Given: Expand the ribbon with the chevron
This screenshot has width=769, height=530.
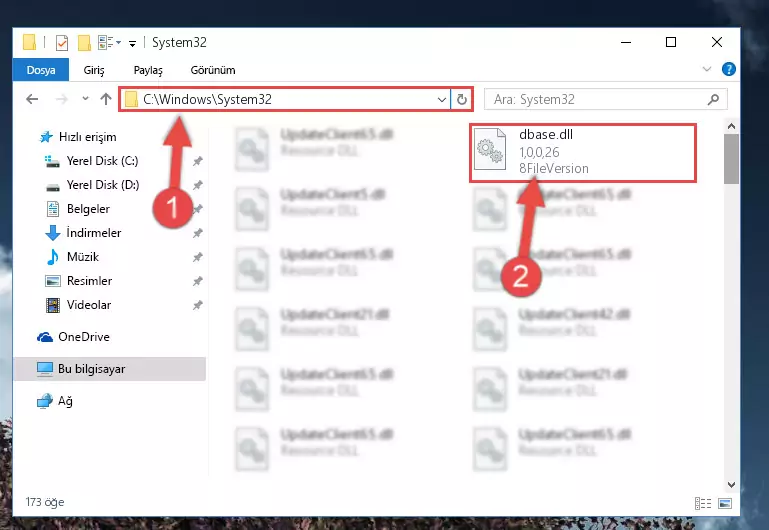Looking at the screenshot, I should click(x=707, y=69).
